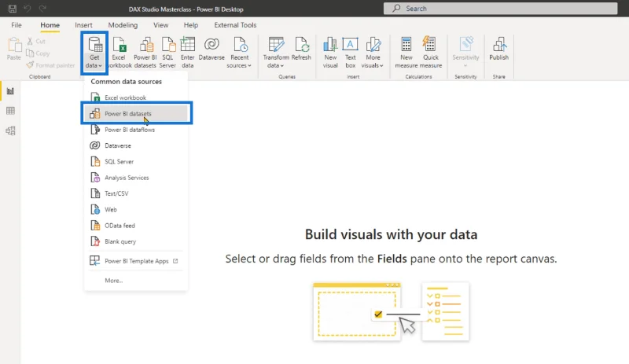Switch to the Home tab

(50, 25)
